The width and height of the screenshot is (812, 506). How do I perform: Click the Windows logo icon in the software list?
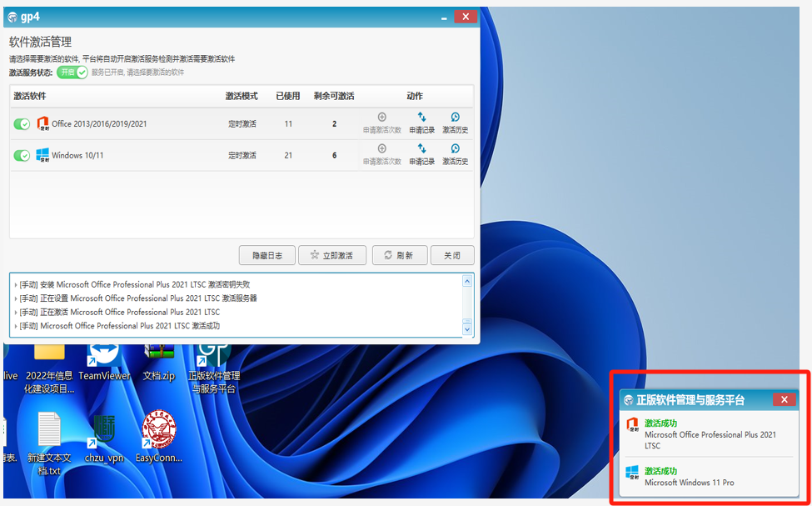pyautogui.click(x=42, y=155)
